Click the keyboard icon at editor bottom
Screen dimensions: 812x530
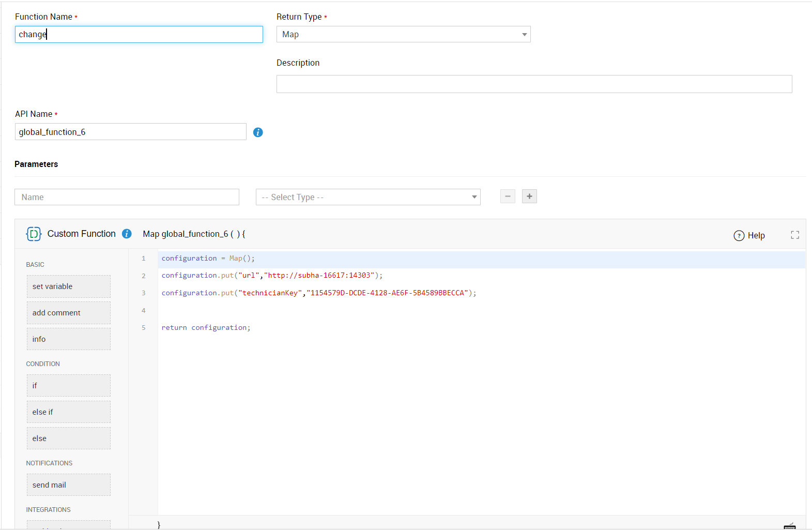click(789, 526)
